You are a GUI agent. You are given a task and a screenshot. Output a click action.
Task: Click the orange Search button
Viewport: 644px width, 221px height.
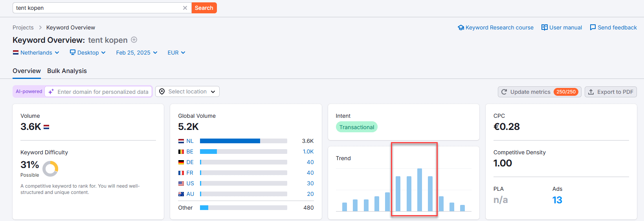(204, 8)
